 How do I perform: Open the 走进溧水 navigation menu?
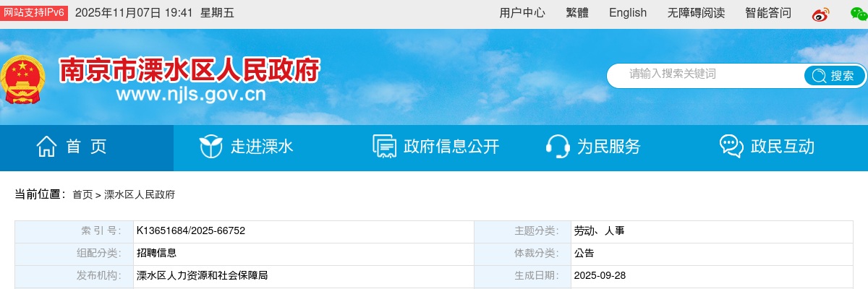(262, 147)
